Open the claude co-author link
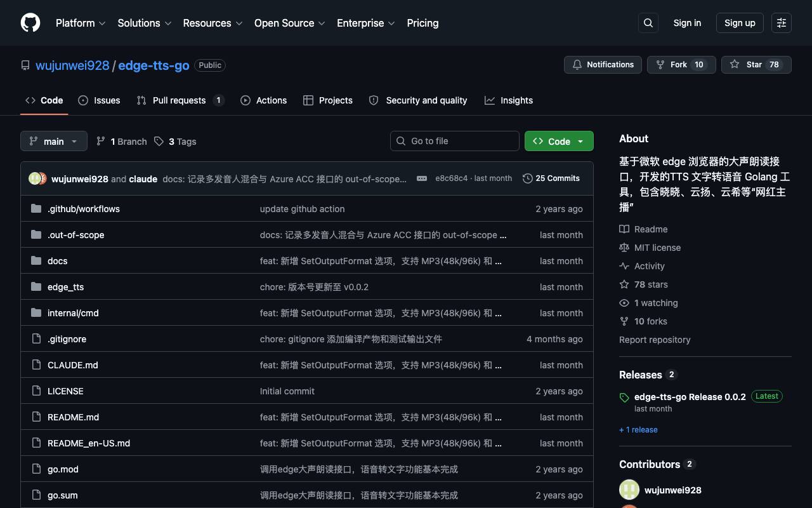Viewport: 812px width, 508px height. point(143,179)
